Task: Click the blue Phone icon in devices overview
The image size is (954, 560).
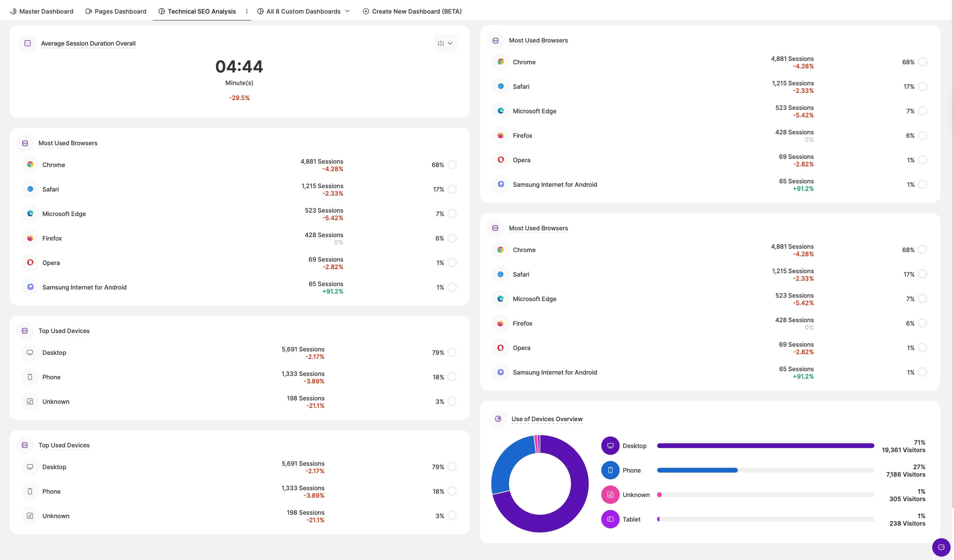Action: (610, 470)
